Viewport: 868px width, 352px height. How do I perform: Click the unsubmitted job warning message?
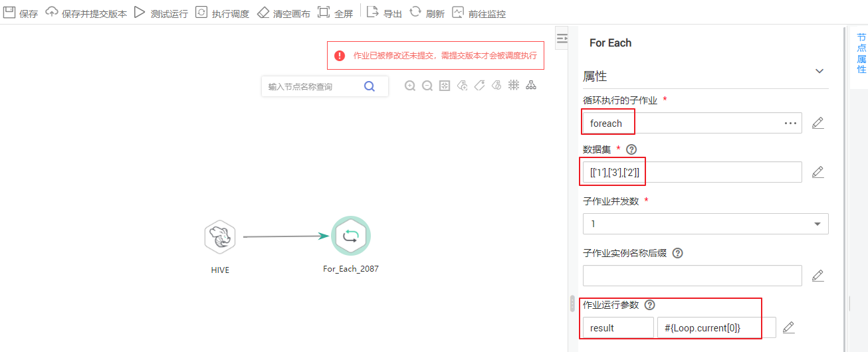pyautogui.click(x=445, y=56)
